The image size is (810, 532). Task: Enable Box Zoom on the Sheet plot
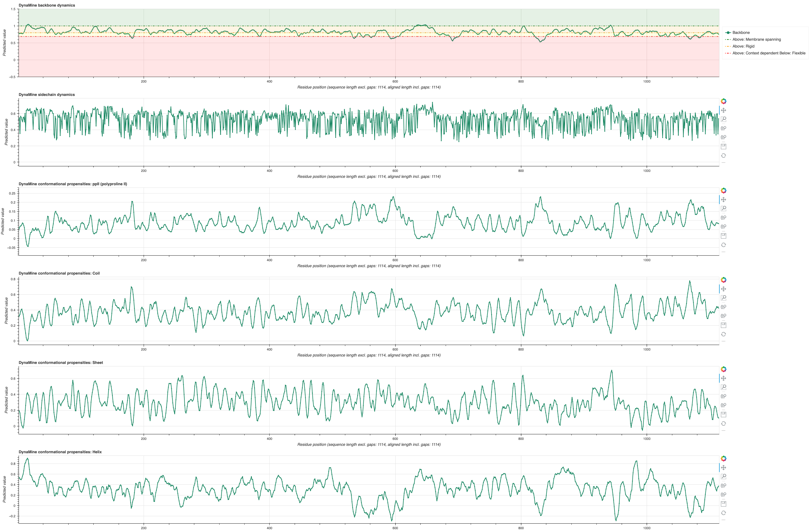(723, 387)
